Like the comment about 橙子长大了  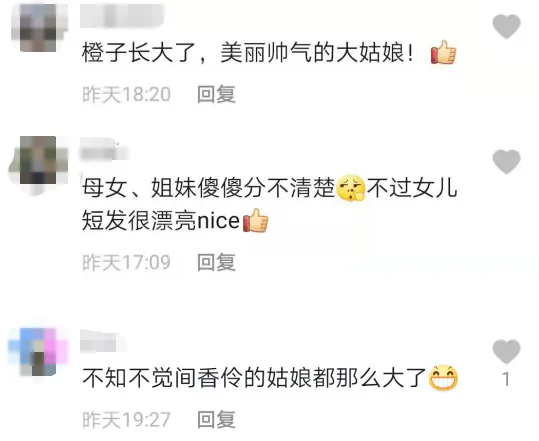tap(506, 26)
